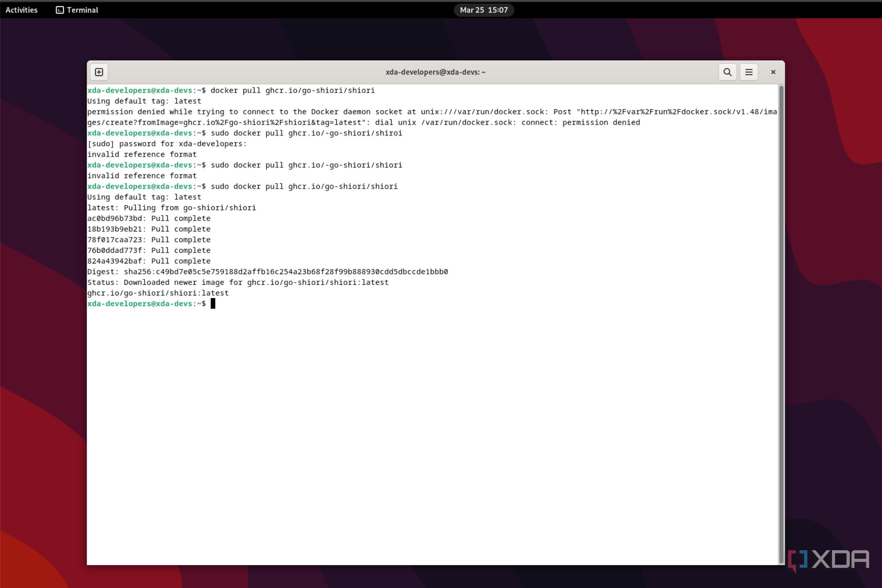Click the 824a43942baf Pull complete line
This screenshot has height=588, width=882.
click(148, 261)
